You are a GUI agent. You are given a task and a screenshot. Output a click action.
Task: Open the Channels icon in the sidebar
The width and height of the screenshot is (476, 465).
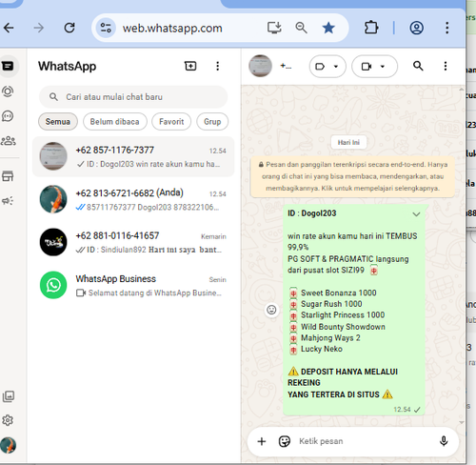coord(8,116)
